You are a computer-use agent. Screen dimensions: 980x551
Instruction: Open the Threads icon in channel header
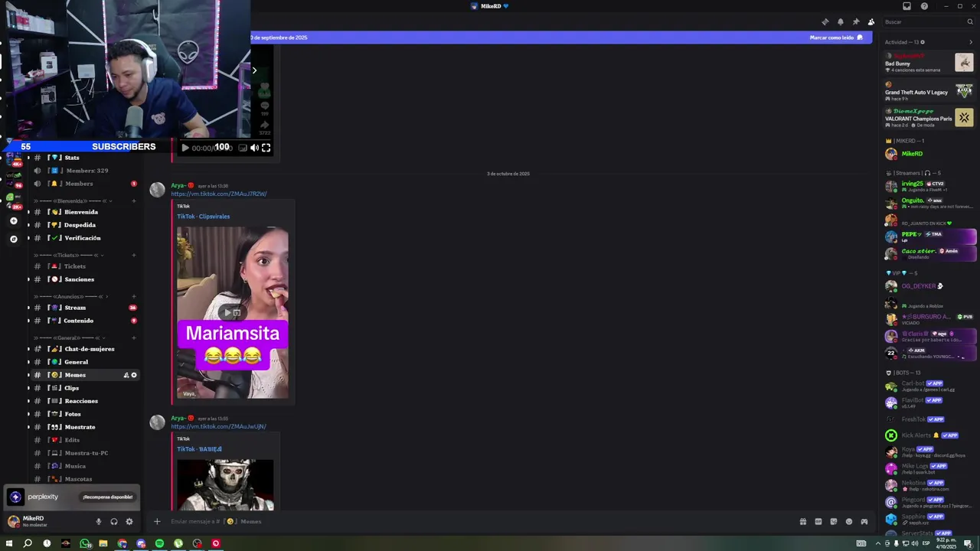(x=825, y=21)
